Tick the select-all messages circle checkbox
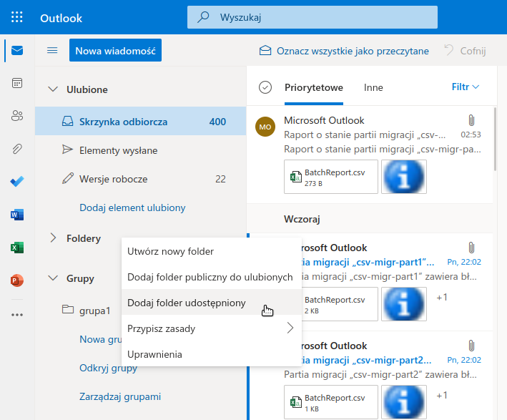507x420 pixels. (x=265, y=87)
